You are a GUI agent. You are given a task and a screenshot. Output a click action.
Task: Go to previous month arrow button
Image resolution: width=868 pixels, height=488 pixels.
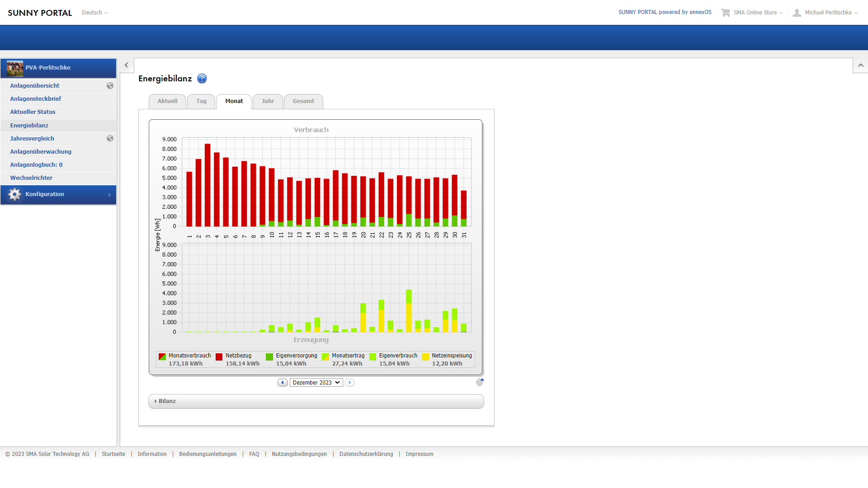click(283, 383)
